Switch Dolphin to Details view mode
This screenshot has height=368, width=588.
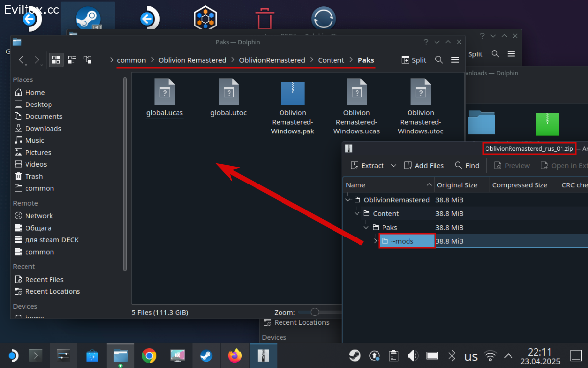88,60
